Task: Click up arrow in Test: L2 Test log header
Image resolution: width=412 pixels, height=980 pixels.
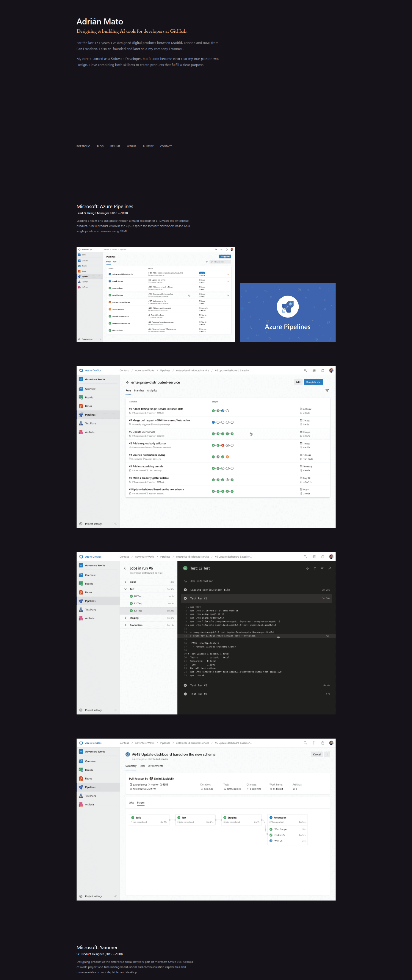Action: [315, 568]
